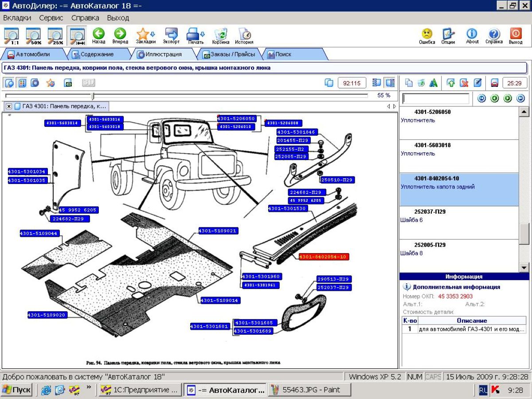Go forward with the Вперед button
This screenshot has height=399, width=532.
(120, 35)
